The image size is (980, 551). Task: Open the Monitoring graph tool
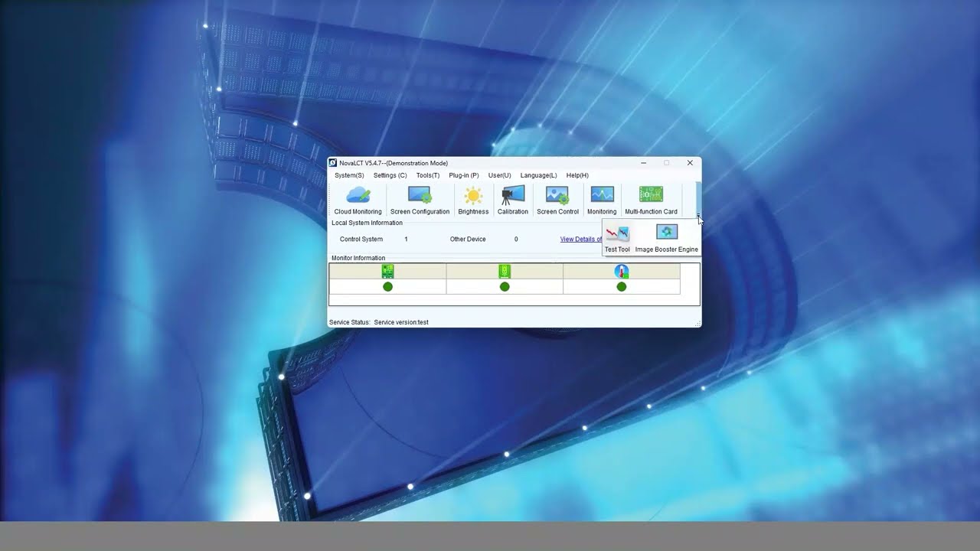(602, 201)
